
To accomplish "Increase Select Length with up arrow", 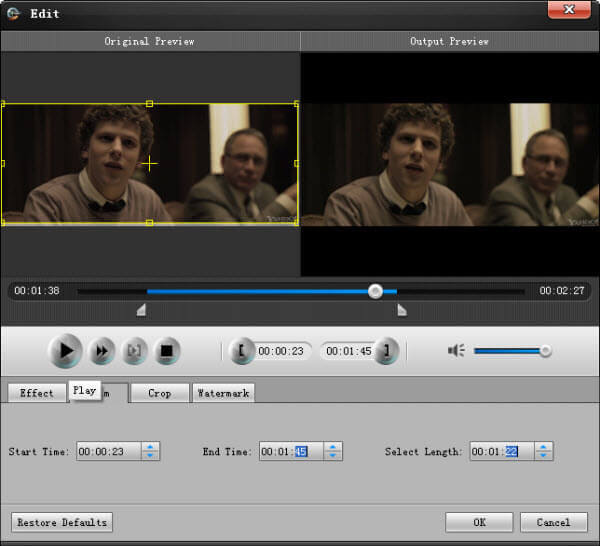I will tap(543, 447).
